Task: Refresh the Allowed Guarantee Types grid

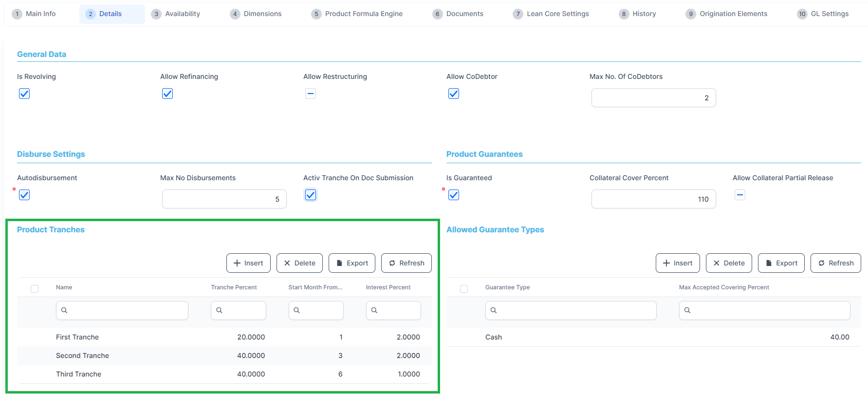Action: click(835, 263)
